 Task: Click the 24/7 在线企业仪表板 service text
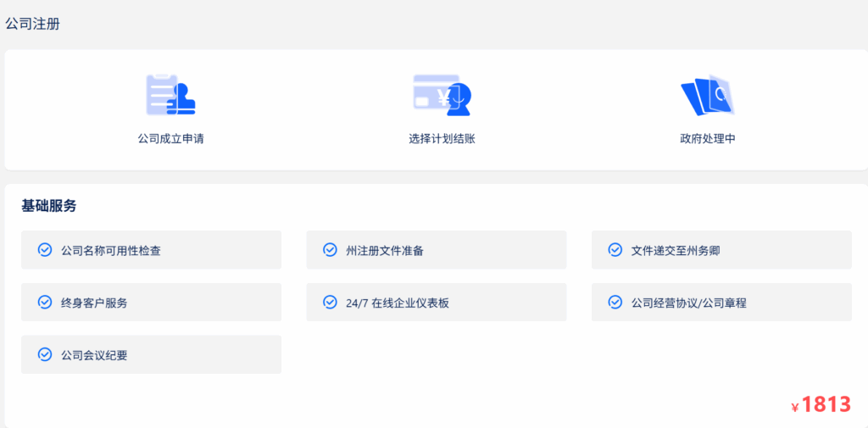point(398,303)
